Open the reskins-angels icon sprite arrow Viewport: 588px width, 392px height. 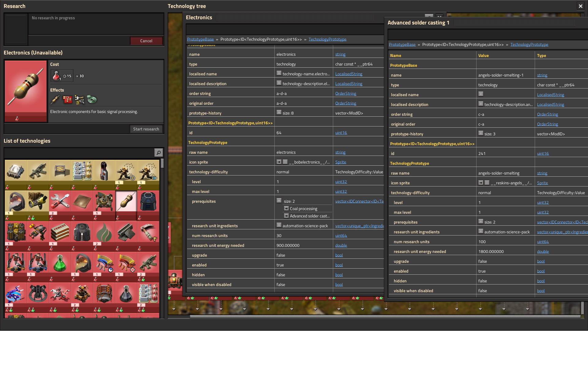[x=481, y=183]
